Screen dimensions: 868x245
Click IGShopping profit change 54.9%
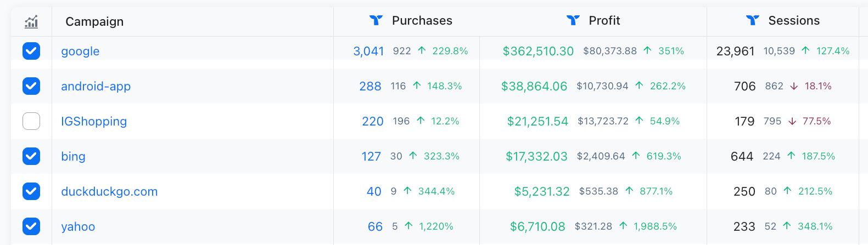[x=665, y=121]
